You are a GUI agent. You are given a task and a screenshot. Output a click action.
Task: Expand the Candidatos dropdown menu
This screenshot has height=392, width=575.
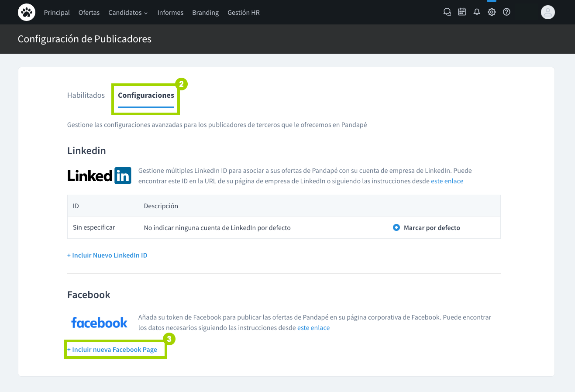click(x=127, y=13)
